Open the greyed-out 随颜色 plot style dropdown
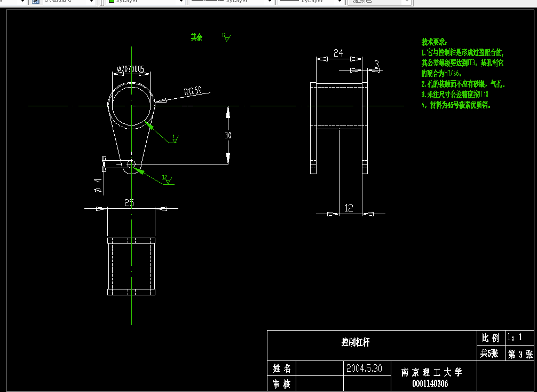Viewport: 537px width, 392px height. (407, 2)
